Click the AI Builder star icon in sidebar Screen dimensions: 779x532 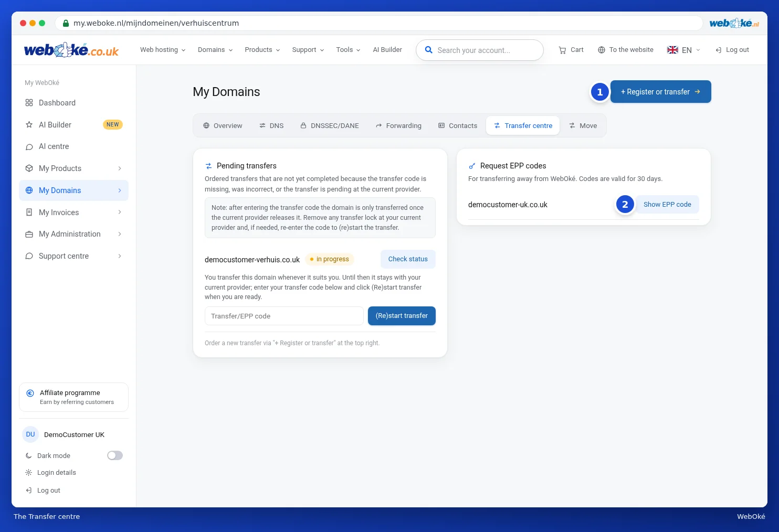[29, 125]
